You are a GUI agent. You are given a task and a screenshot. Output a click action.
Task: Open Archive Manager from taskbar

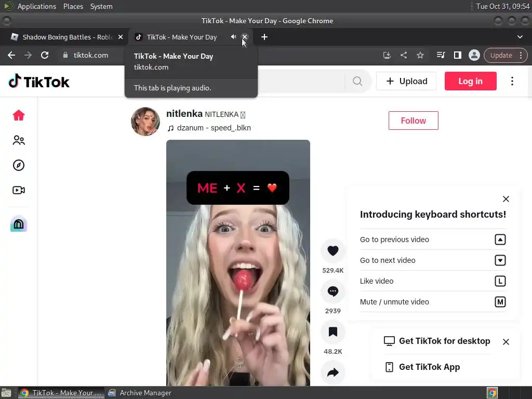coord(140,393)
